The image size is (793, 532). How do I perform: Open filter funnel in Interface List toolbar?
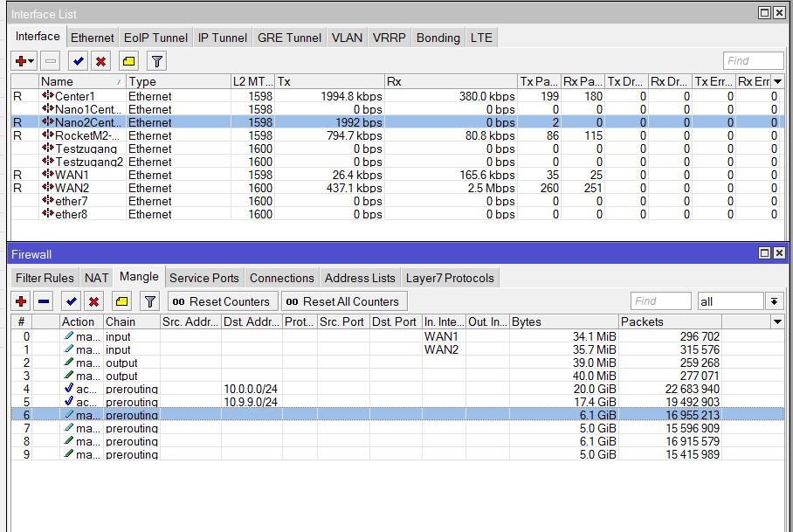pos(157,61)
